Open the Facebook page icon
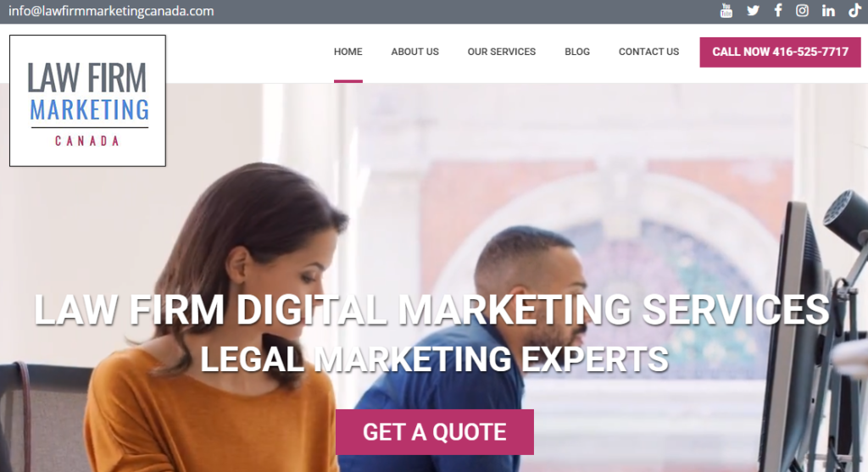 tap(778, 10)
